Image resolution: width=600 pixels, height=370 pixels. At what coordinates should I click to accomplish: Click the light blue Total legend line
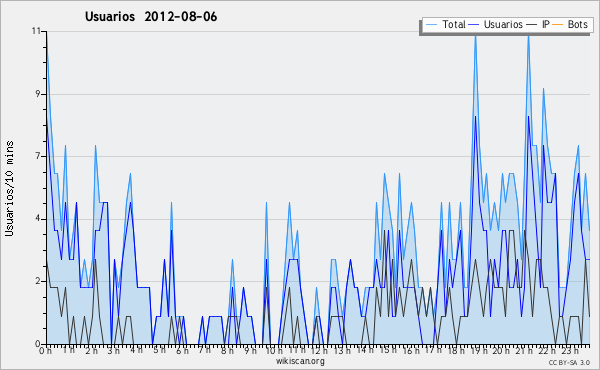(x=431, y=25)
